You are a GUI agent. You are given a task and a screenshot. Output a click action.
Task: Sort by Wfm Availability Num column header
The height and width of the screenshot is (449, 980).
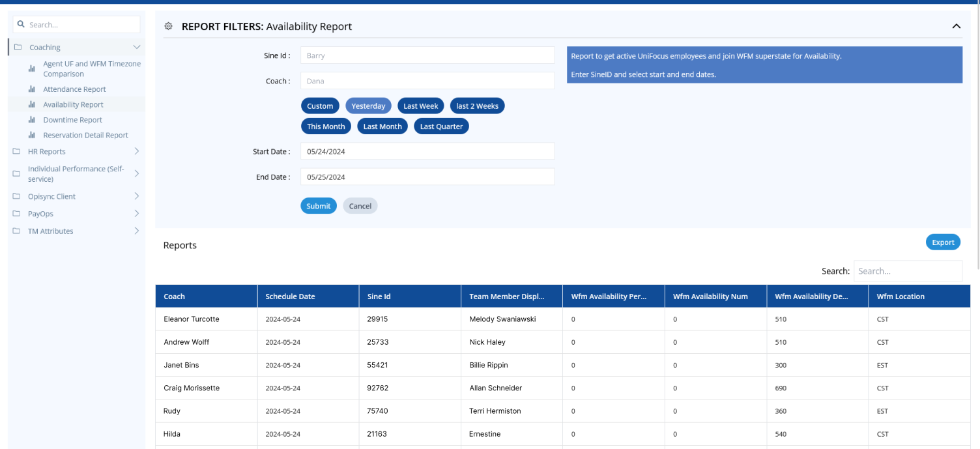[x=716, y=296]
